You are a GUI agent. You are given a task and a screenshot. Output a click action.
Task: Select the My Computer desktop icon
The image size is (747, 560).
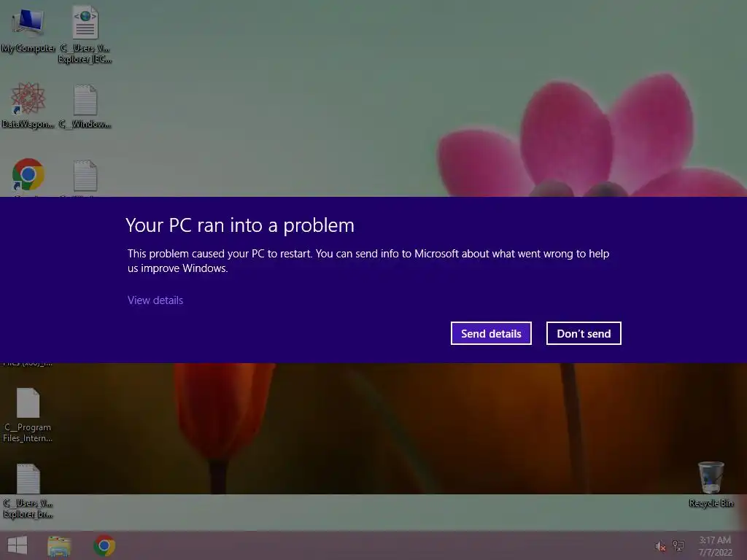(28, 29)
